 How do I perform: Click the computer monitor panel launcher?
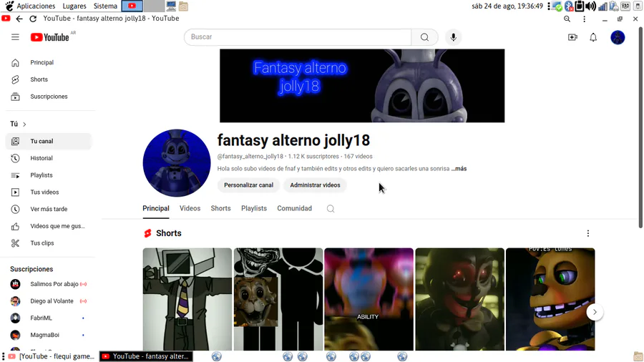171,6
